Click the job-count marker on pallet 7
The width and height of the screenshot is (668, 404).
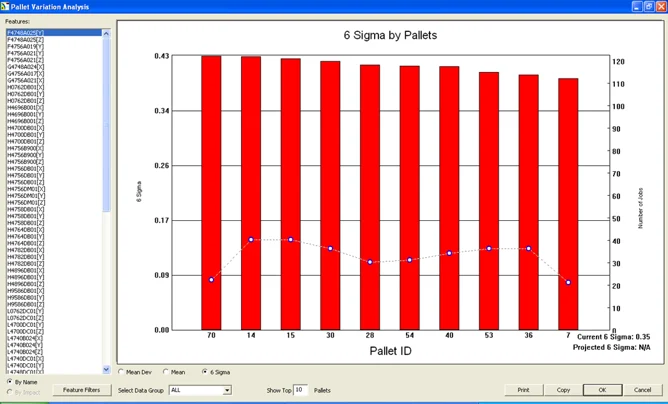(568, 283)
